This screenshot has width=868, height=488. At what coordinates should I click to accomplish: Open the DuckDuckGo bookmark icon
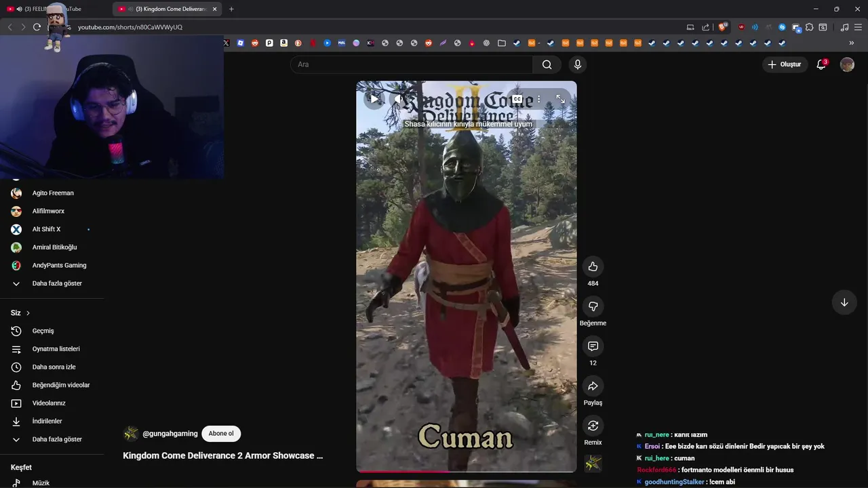298,43
